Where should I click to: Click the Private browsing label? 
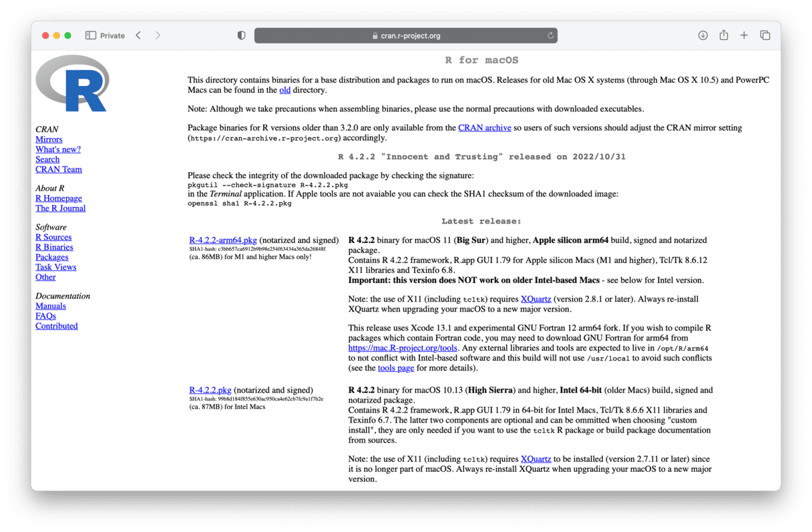point(112,36)
